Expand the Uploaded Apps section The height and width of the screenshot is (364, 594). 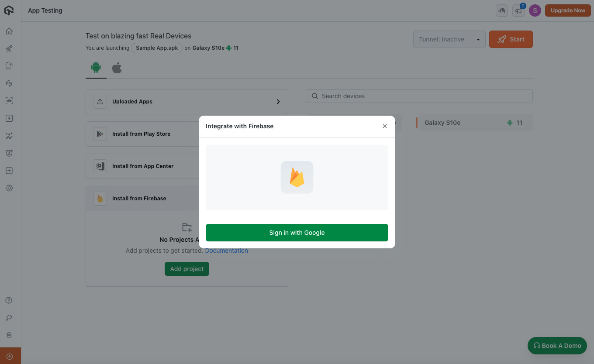pyautogui.click(x=186, y=102)
